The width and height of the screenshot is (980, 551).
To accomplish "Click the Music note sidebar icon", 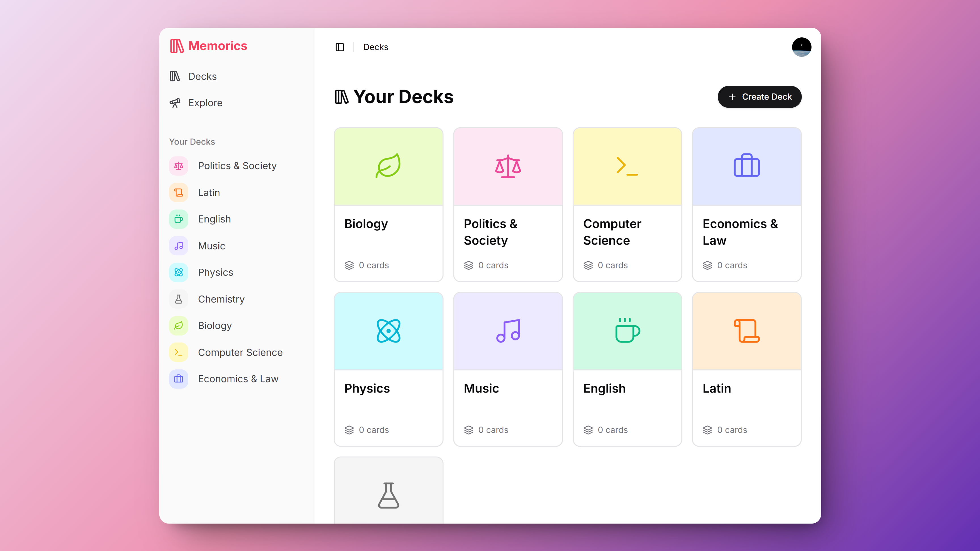I will pyautogui.click(x=178, y=246).
